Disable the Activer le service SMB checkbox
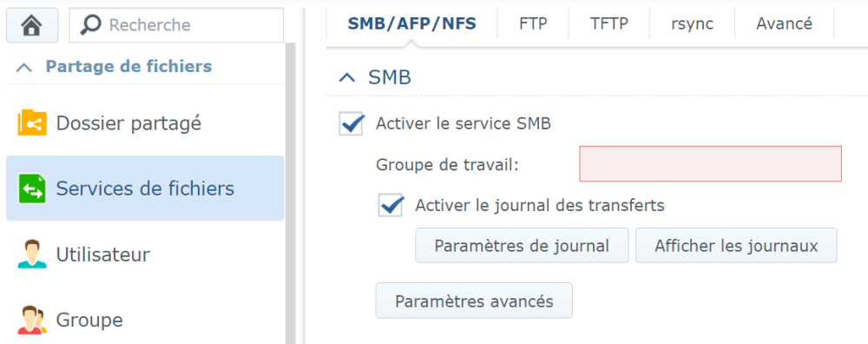The width and height of the screenshot is (868, 344). pos(352,123)
